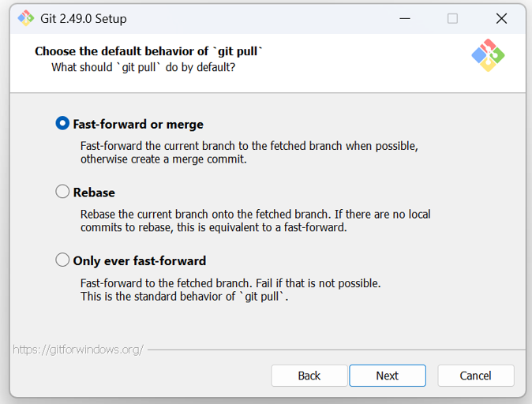This screenshot has width=532, height=404.
Task: Go Back to the previous setup page
Action: pyautogui.click(x=309, y=376)
